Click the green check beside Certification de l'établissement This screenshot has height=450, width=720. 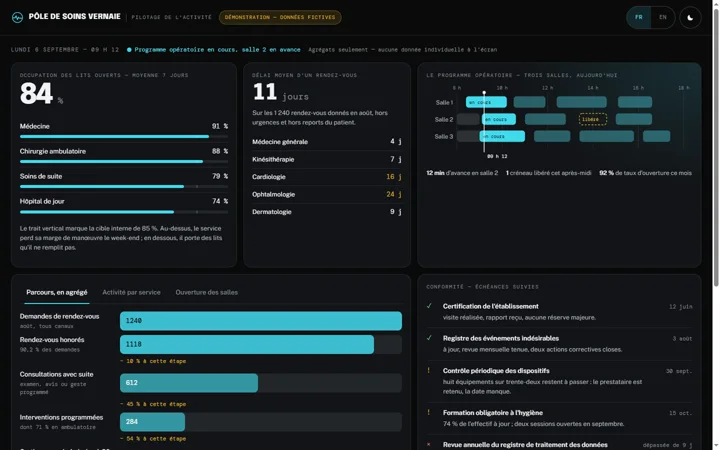(x=429, y=306)
